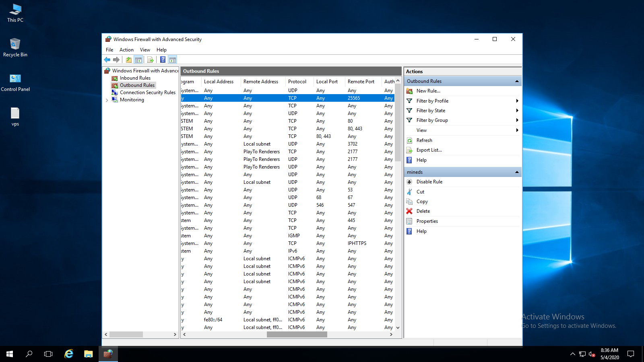Open the Action menu
Viewport: 644px width, 362px height.
(x=126, y=50)
